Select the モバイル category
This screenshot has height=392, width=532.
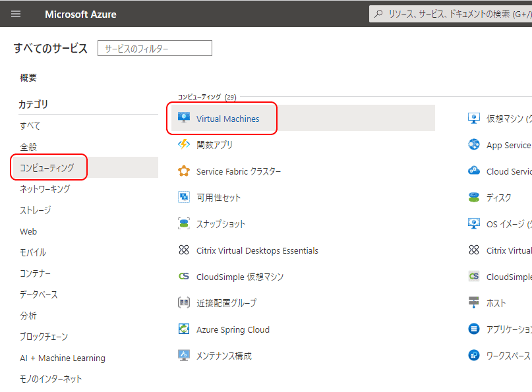pyautogui.click(x=33, y=252)
